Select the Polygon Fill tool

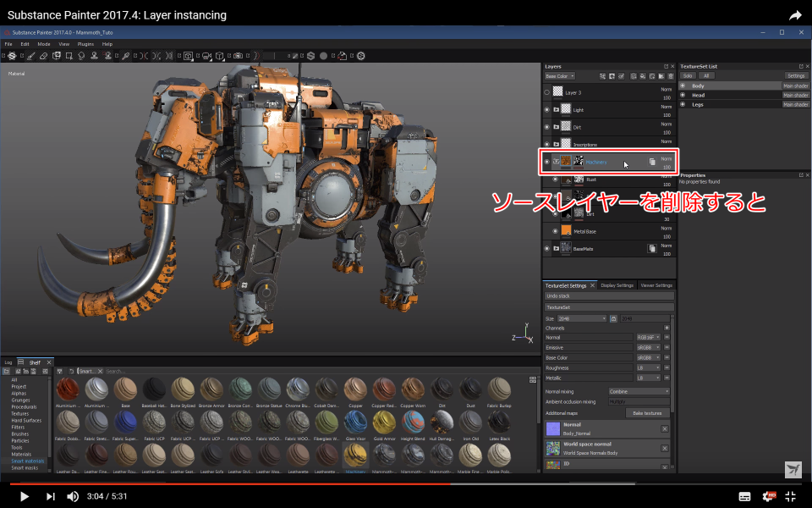point(69,56)
